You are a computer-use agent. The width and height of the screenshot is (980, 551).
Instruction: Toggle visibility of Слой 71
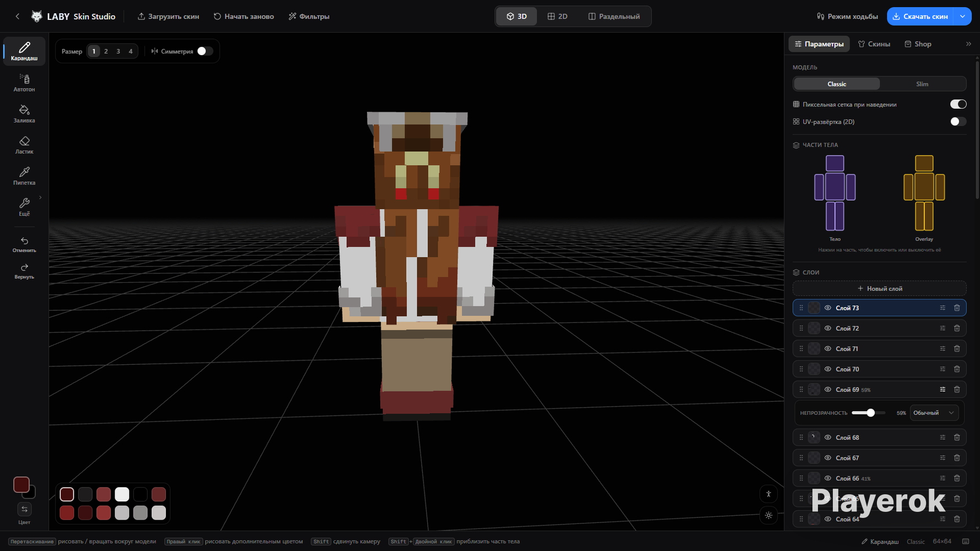tap(827, 349)
